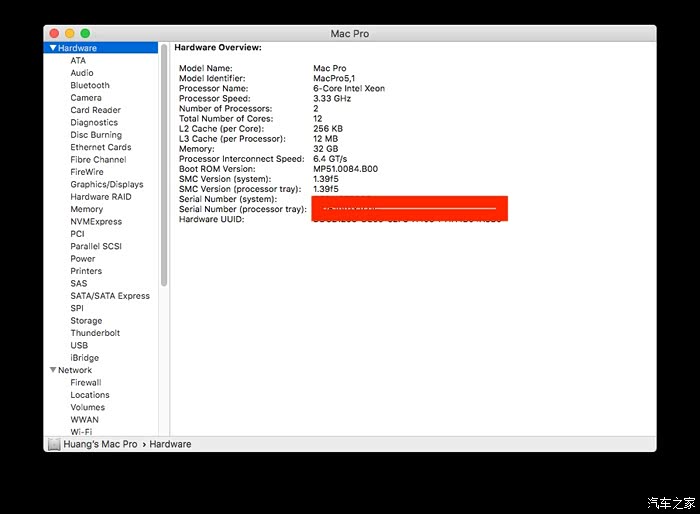Click the green zoom window button
The height and width of the screenshot is (514, 700).
click(85, 34)
